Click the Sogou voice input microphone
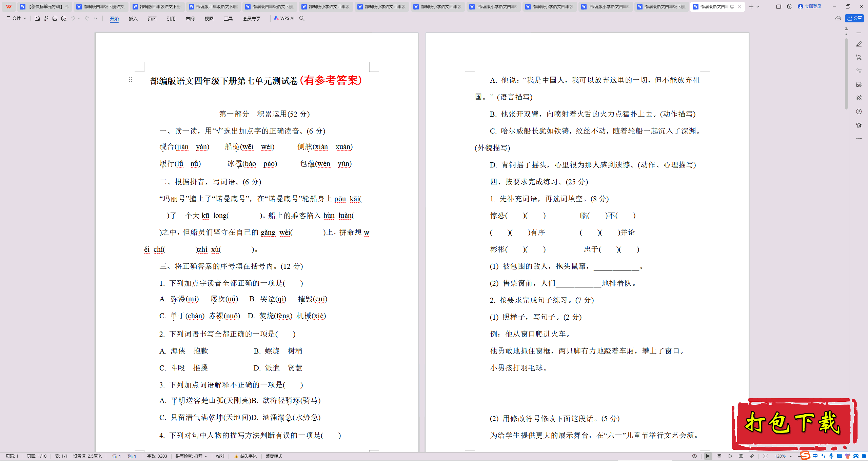The height and width of the screenshot is (461, 868). tap(831, 456)
